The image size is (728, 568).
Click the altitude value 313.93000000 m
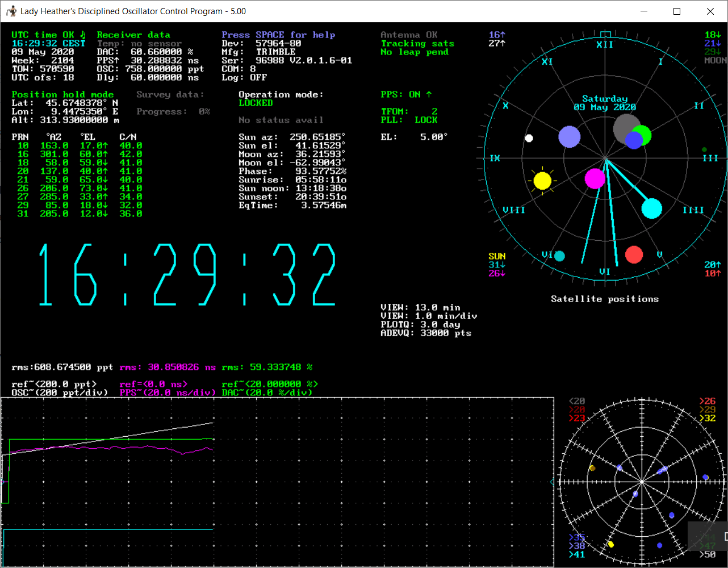pyautogui.click(x=80, y=120)
